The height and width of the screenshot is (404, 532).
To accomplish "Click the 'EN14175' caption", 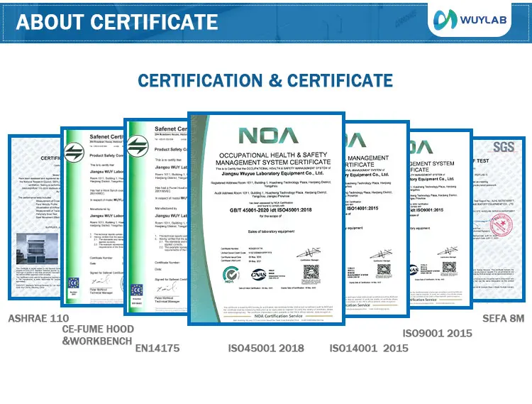I will tap(157, 348).
